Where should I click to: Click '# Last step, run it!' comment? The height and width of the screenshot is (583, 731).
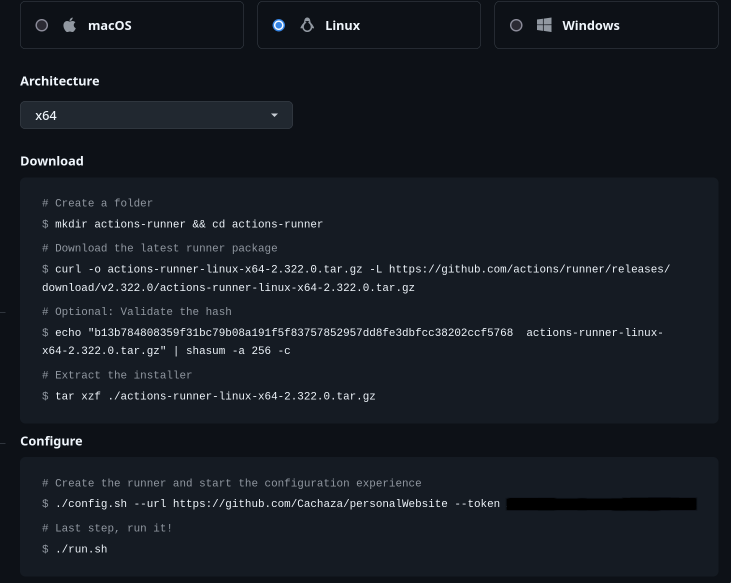pyautogui.click(x=107, y=528)
